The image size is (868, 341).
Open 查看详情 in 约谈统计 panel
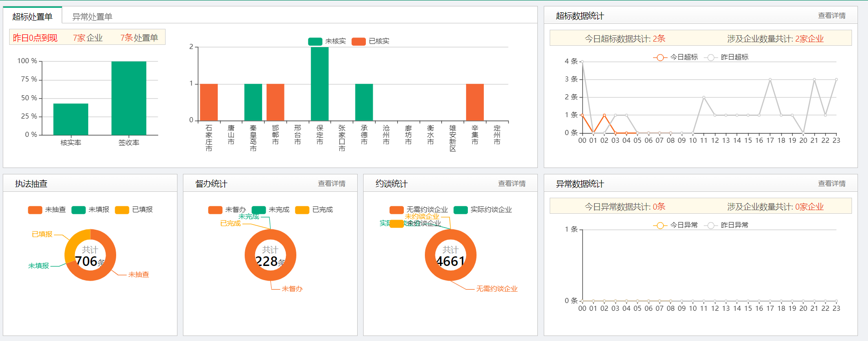click(x=512, y=184)
